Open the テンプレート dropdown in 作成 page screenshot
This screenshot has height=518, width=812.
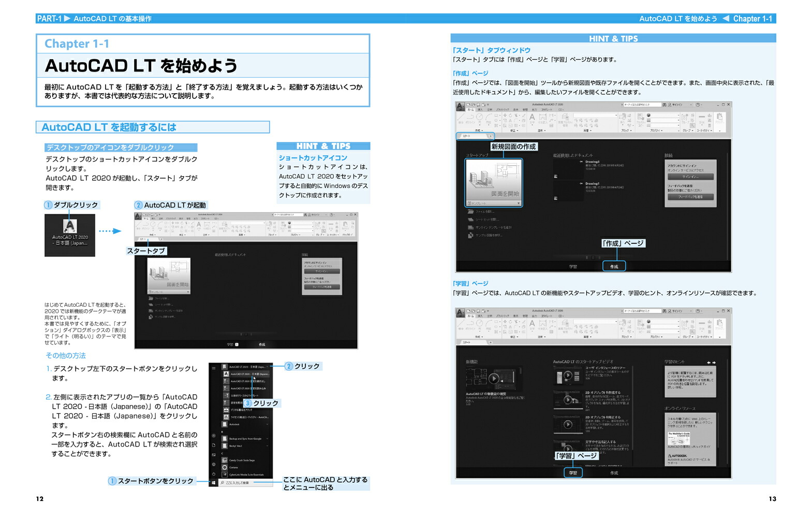tap(494, 203)
